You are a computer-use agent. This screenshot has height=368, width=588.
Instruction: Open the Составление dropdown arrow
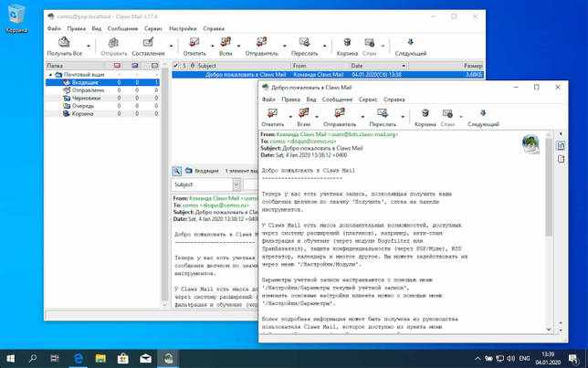171,47
